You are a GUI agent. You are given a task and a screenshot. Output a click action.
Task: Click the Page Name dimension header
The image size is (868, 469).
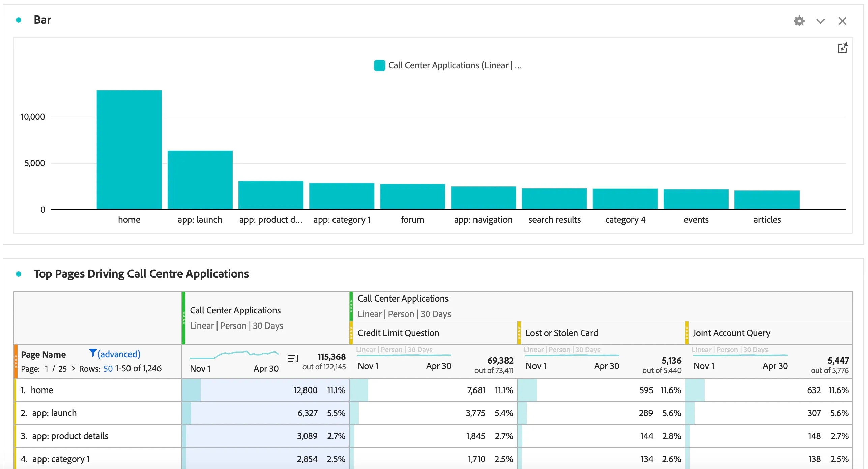pos(43,354)
